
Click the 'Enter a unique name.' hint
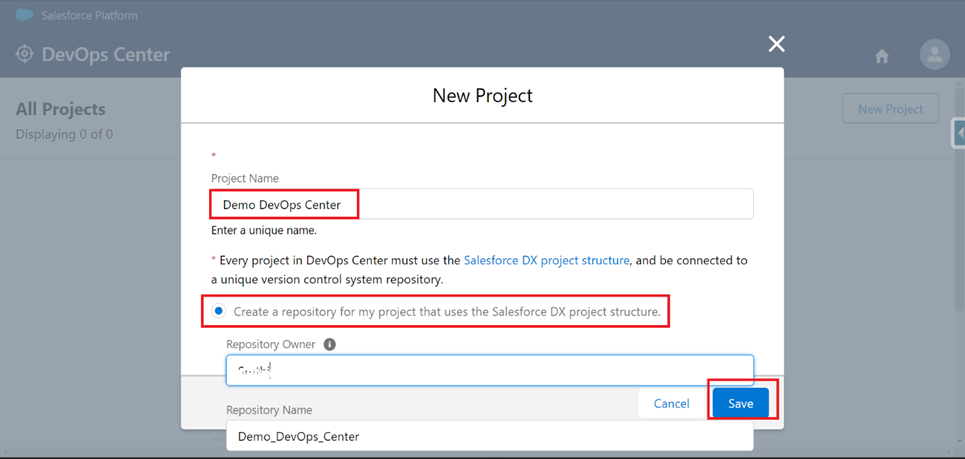coord(264,231)
